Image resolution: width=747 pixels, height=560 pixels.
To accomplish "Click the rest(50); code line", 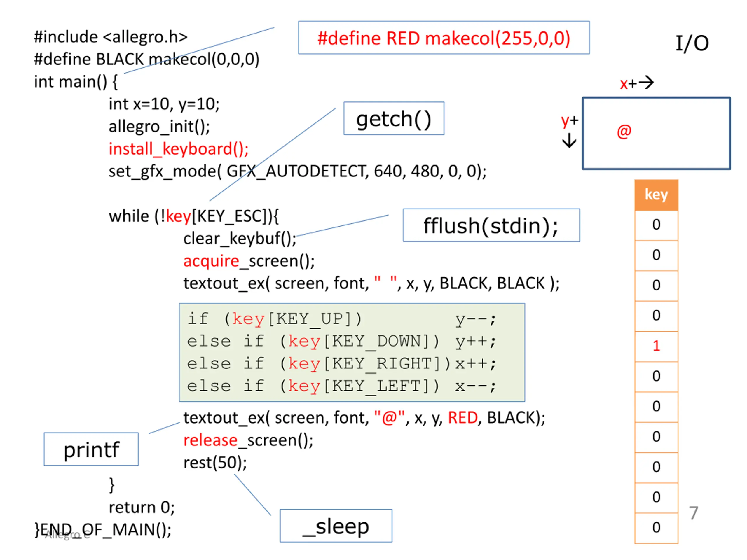I will pos(215,463).
